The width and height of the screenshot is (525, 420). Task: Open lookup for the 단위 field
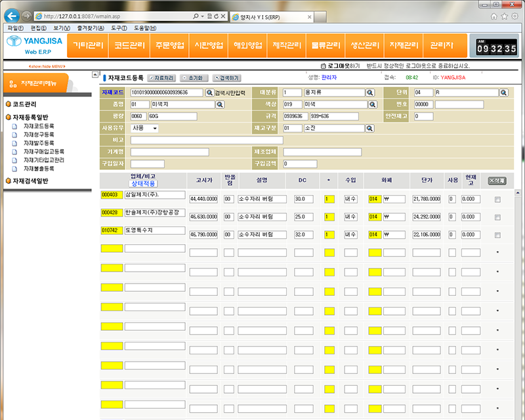click(503, 93)
